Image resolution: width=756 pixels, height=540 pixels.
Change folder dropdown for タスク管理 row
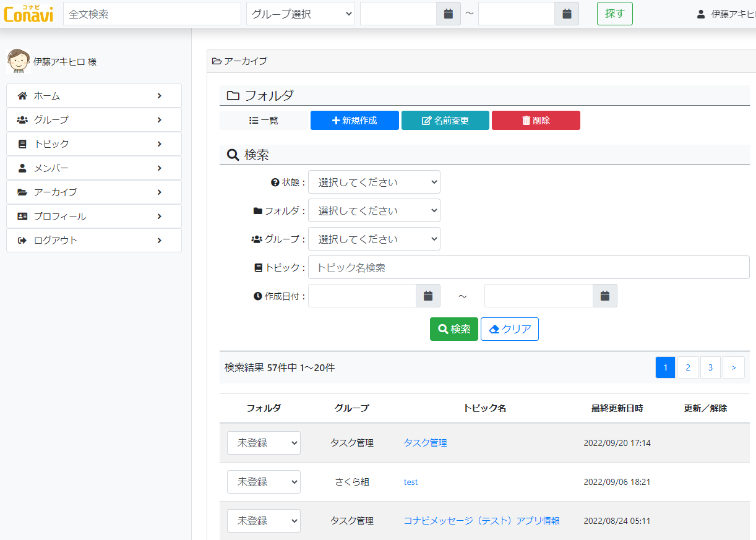(x=264, y=443)
